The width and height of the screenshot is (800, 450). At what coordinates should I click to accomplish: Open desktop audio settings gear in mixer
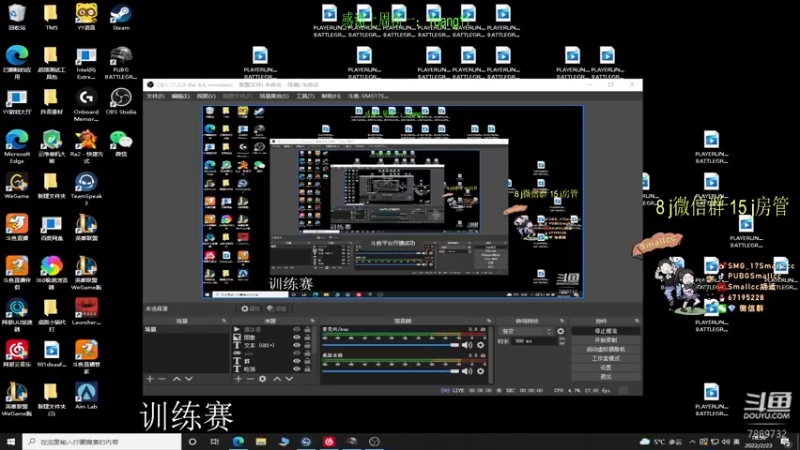(480, 371)
